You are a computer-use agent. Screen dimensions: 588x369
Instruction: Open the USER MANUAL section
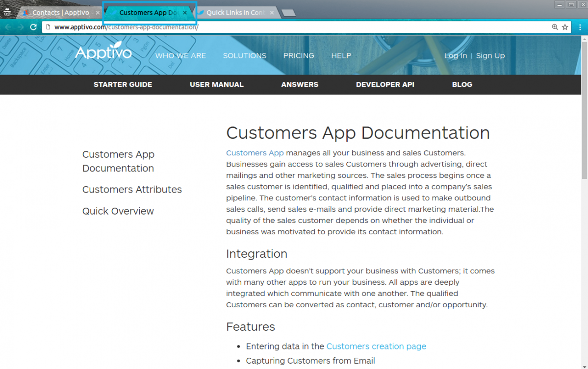216,85
